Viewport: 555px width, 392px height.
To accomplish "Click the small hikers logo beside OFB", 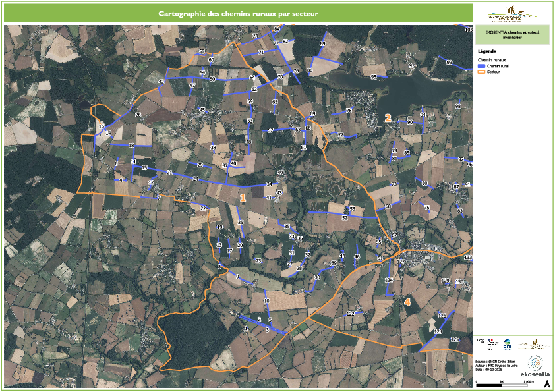I will [x=531, y=344].
